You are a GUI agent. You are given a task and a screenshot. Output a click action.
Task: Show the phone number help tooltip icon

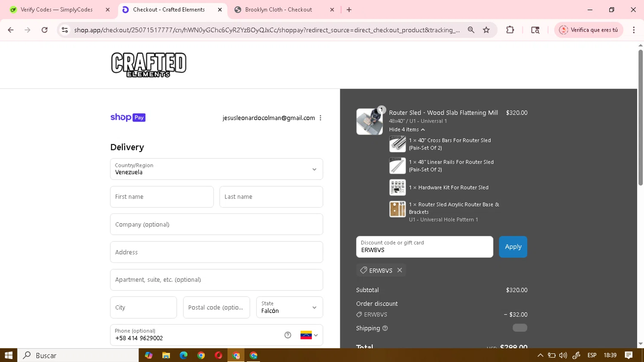pyautogui.click(x=288, y=335)
